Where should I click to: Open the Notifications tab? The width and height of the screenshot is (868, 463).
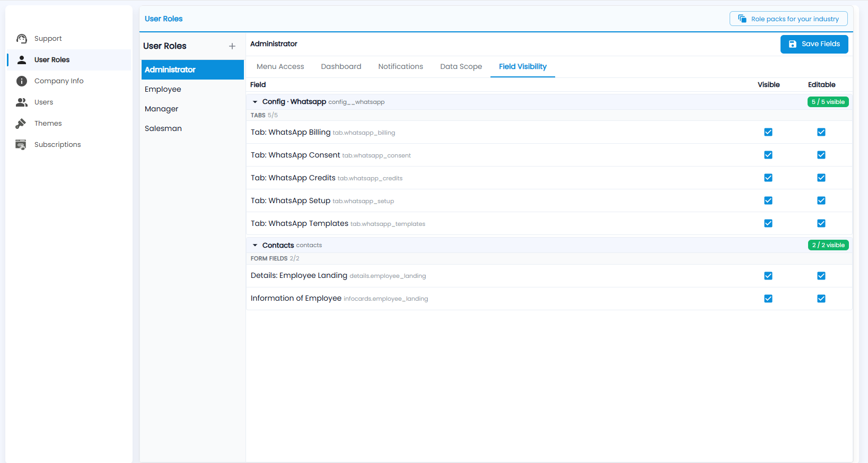(401, 67)
